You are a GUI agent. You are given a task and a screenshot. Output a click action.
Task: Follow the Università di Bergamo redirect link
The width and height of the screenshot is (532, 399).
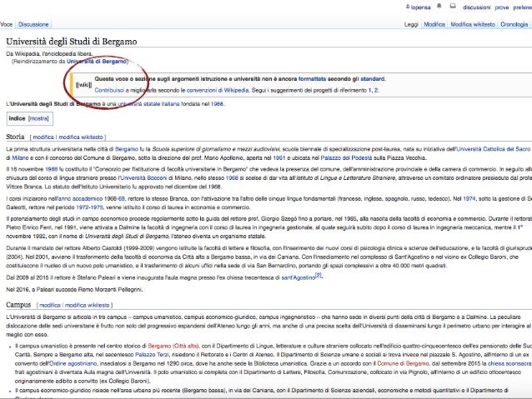point(97,62)
